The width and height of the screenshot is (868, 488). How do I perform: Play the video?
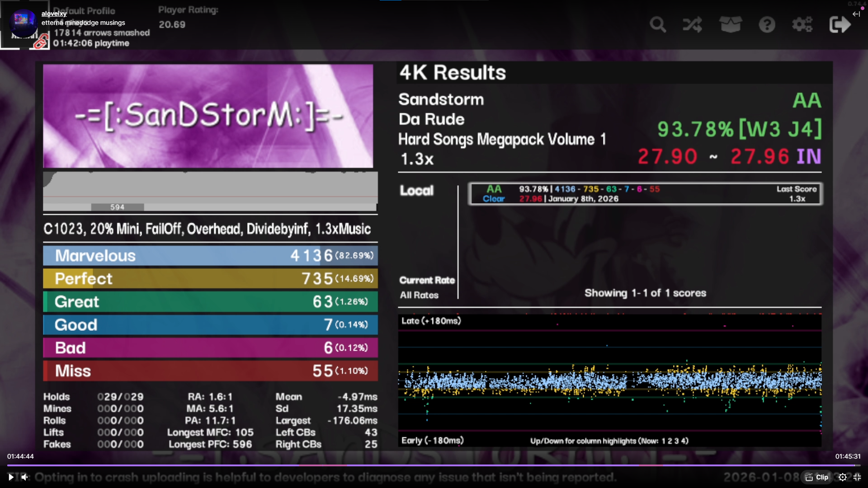pyautogui.click(x=11, y=477)
